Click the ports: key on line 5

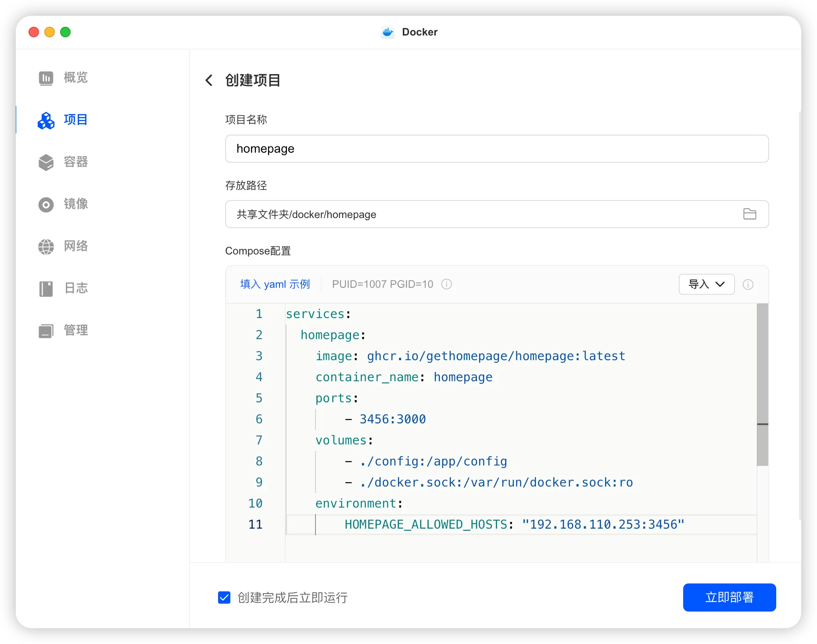pyautogui.click(x=337, y=398)
